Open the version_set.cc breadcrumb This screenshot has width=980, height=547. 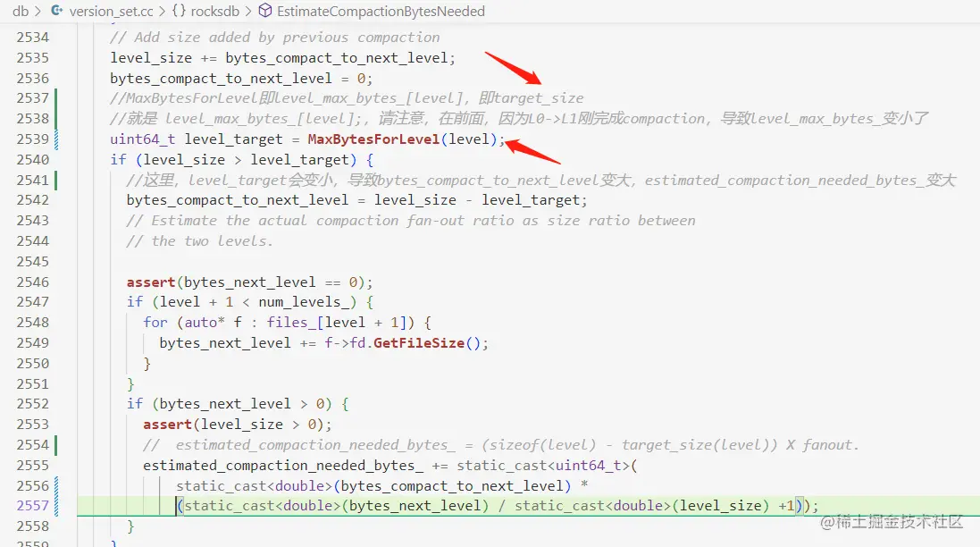[112, 12]
